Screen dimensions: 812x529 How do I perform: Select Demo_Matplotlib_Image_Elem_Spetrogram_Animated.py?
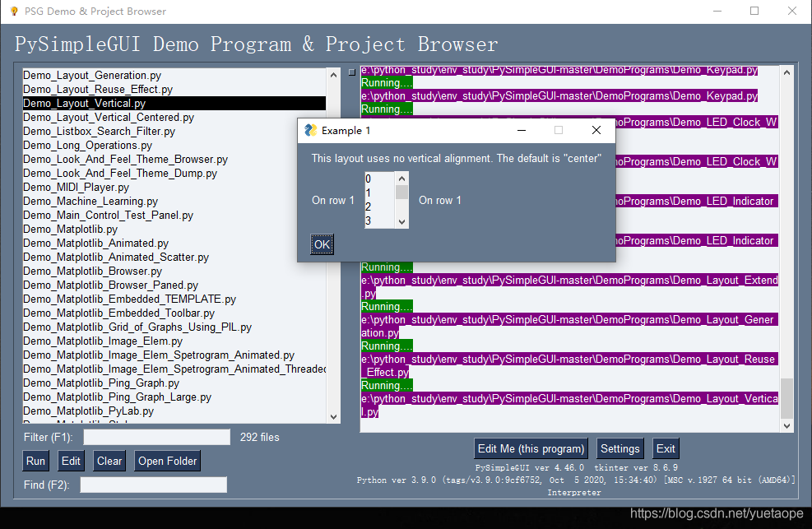click(x=174, y=355)
